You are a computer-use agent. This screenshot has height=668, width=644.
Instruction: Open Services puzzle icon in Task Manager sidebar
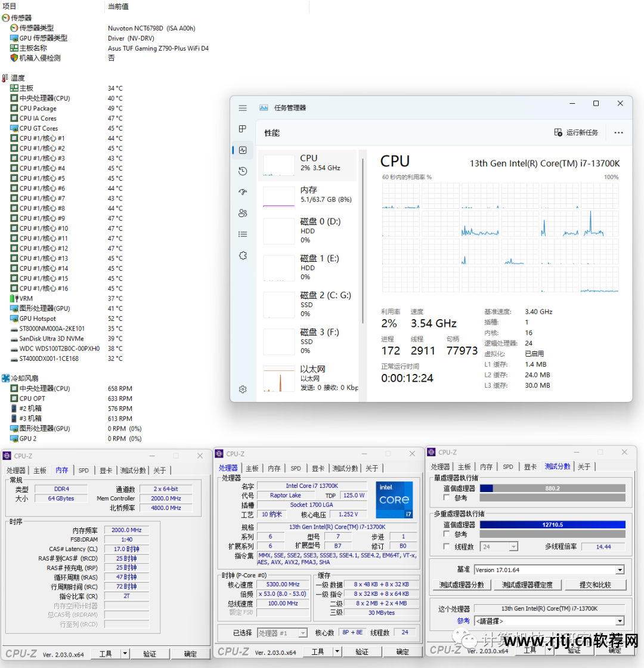pyautogui.click(x=243, y=255)
